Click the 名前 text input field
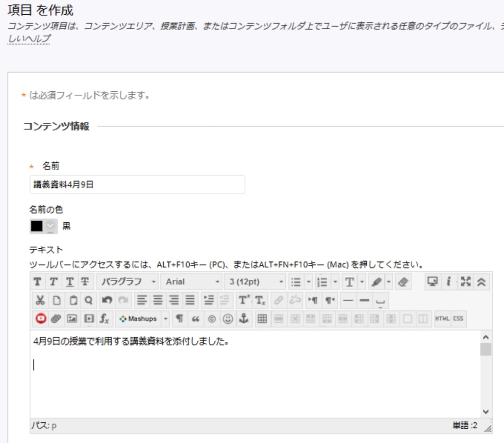Viewport: 504px width, 443px height. click(x=137, y=184)
